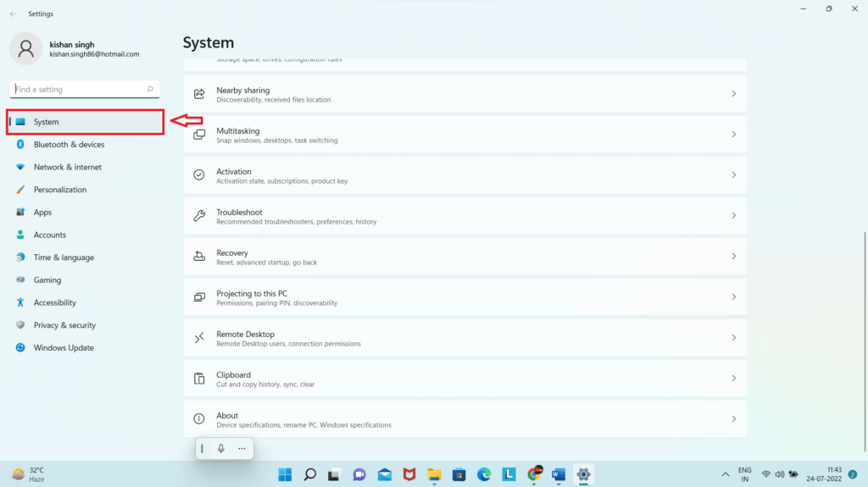Click the Accessibility figure icon

pos(20,302)
